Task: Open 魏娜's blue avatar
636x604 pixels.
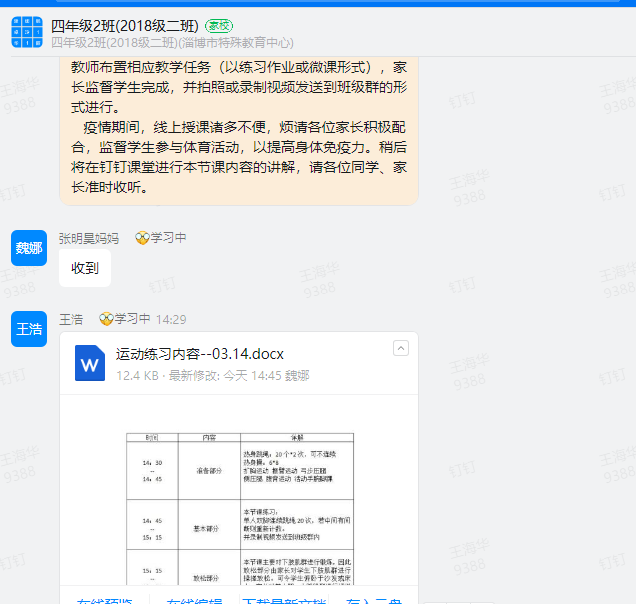Action: (x=29, y=248)
